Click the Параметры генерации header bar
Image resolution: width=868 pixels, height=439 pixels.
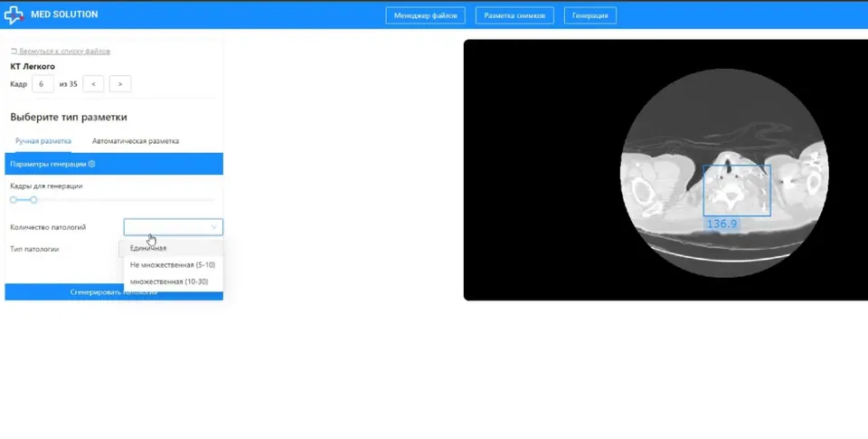coord(114,164)
